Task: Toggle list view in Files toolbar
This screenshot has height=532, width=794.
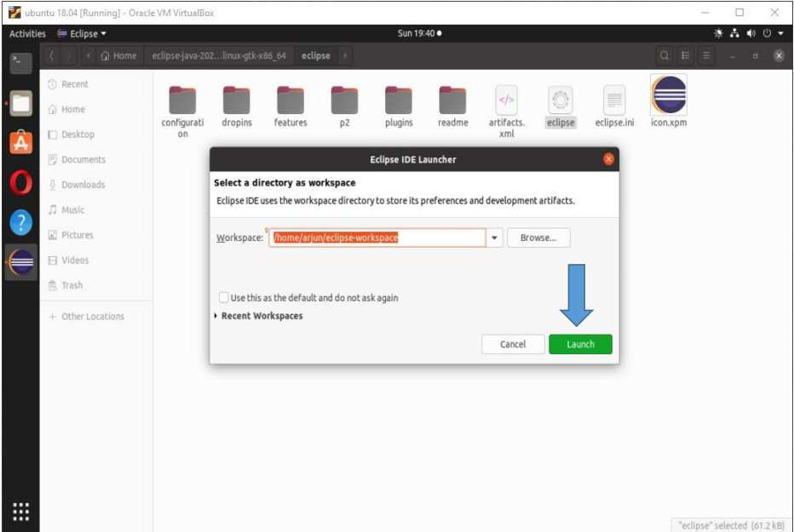Action: 686,55
